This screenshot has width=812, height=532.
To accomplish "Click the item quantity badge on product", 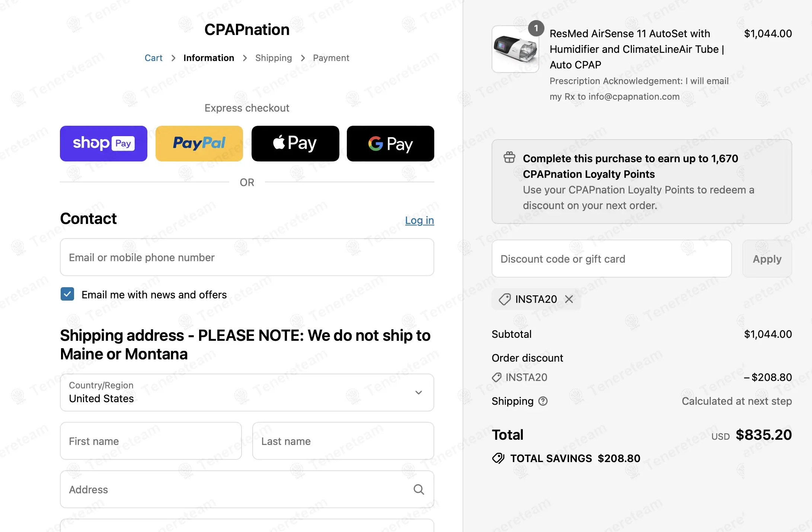I will [x=536, y=28].
